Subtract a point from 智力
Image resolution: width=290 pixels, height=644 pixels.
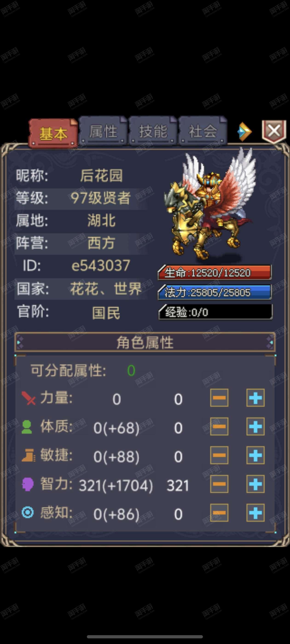(219, 484)
